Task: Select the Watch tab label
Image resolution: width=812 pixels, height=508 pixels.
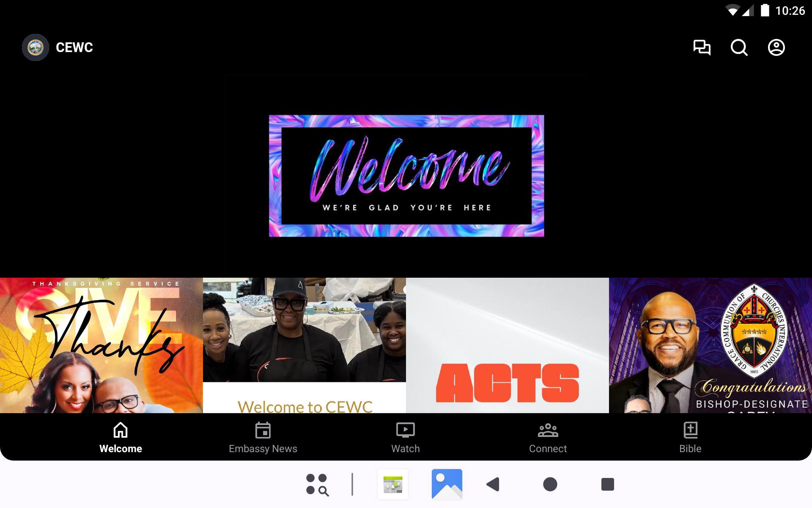Action: (405, 449)
